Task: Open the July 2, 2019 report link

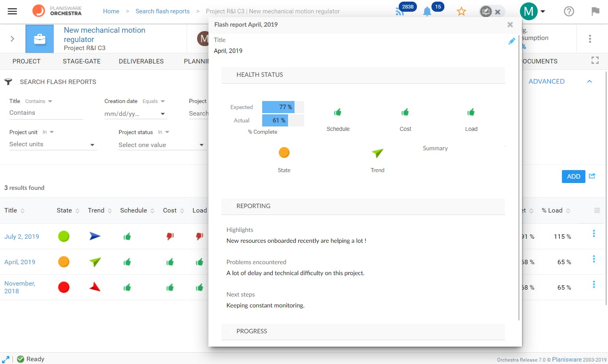Action: coord(22,237)
